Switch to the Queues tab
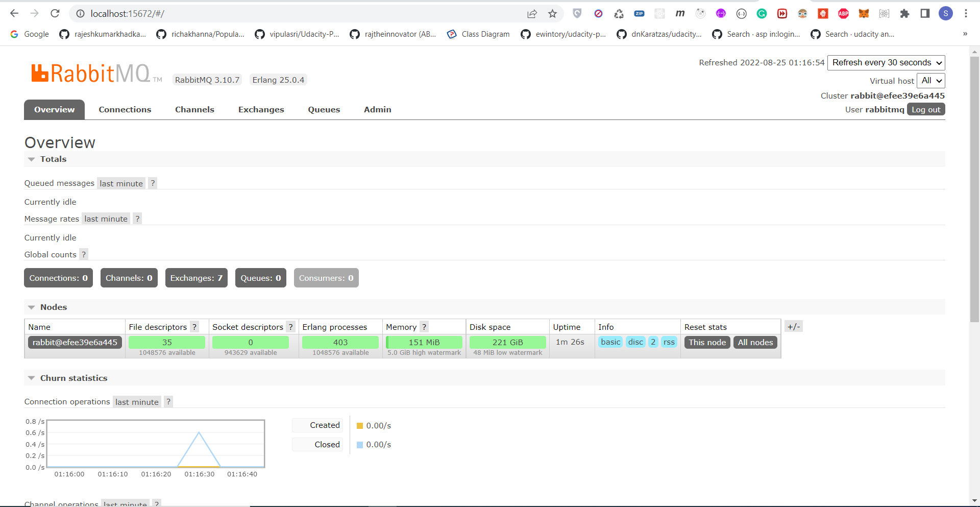The width and height of the screenshot is (980, 507). [x=324, y=110]
